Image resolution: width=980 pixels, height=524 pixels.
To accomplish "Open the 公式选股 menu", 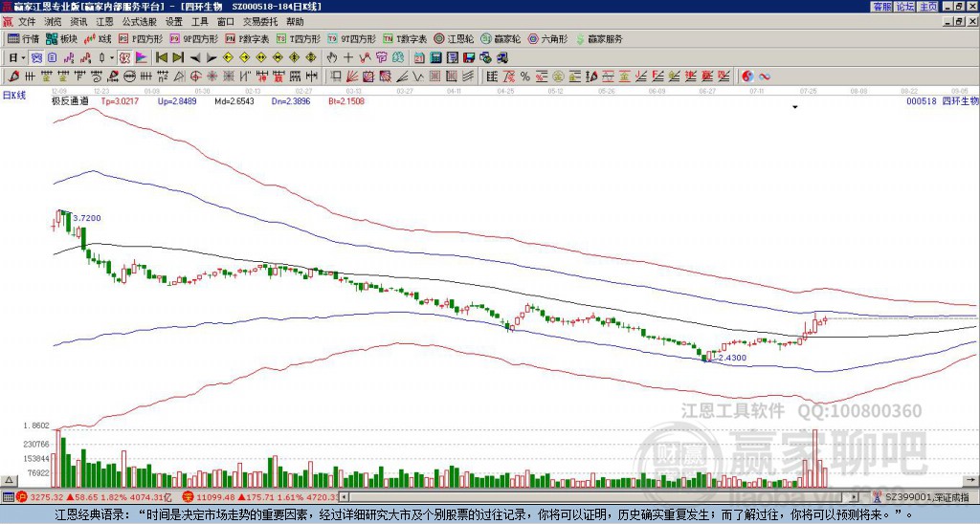I will 140,22.
